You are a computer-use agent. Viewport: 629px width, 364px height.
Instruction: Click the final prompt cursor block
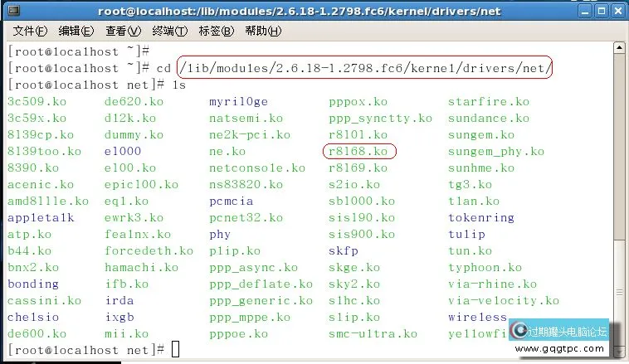click(x=176, y=349)
